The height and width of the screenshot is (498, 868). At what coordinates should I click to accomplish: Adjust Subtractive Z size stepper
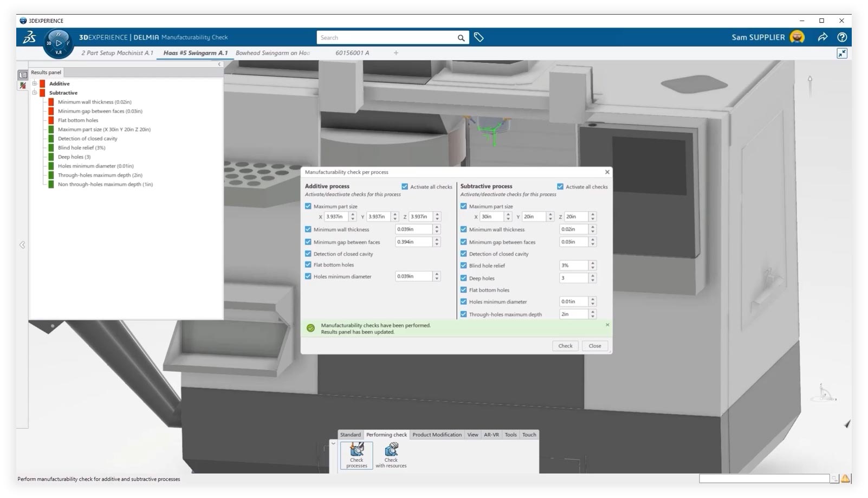pyautogui.click(x=593, y=217)
